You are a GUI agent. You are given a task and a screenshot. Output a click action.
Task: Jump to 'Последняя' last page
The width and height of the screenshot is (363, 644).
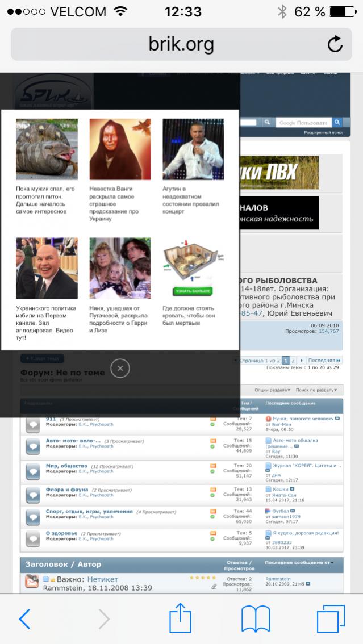325,361
